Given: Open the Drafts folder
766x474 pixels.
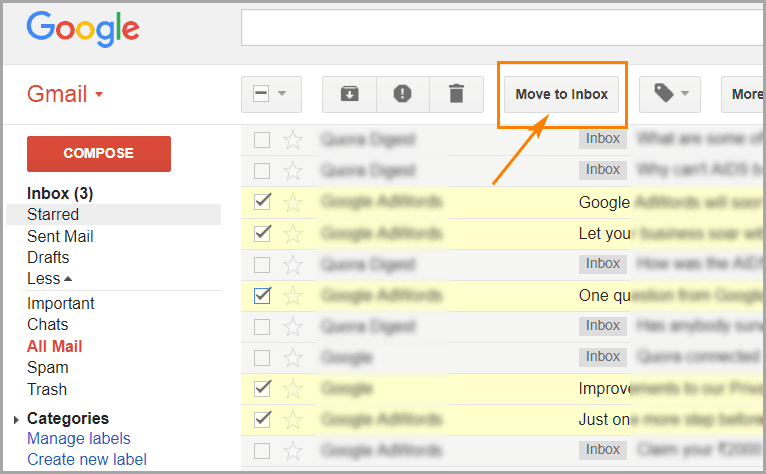Looking at the screenshot, I should click(48, 257).
